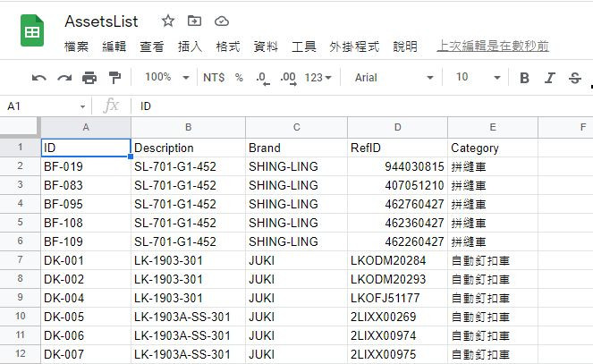Open the font size 10 dropdown

pyautogui.click(x=478, y=78)
